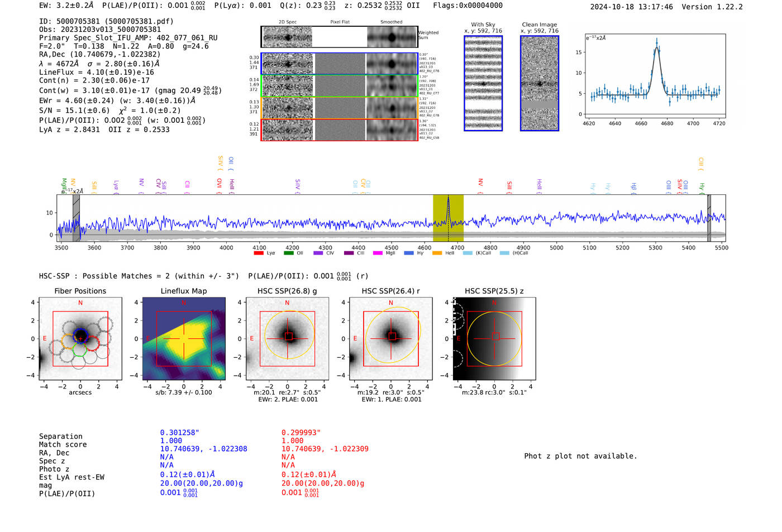Click the 2024-10-18 13:17:46 timestamp
This screenshot has height=532, width=782.
click(631, 7)
